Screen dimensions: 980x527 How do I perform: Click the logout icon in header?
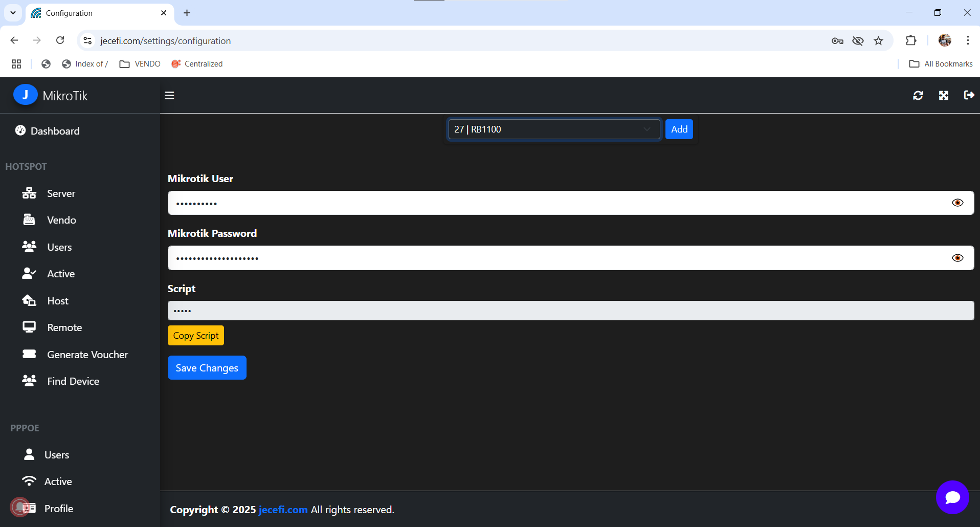969,95
